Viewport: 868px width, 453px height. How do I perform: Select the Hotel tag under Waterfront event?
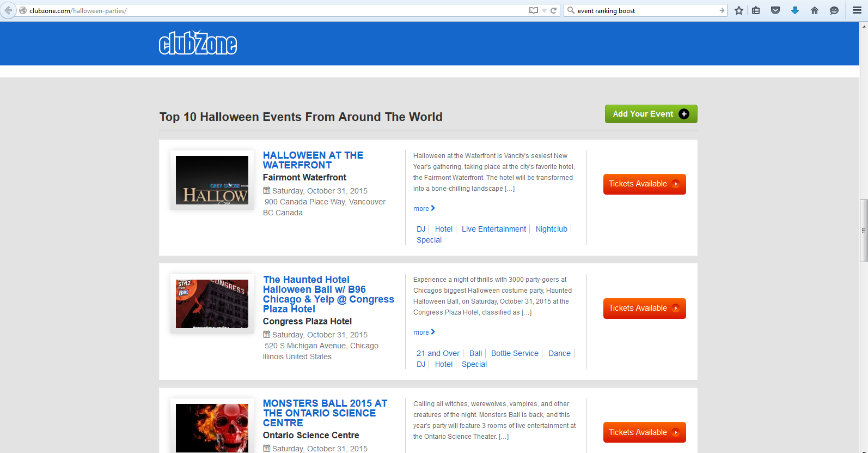tap(444, 229)
